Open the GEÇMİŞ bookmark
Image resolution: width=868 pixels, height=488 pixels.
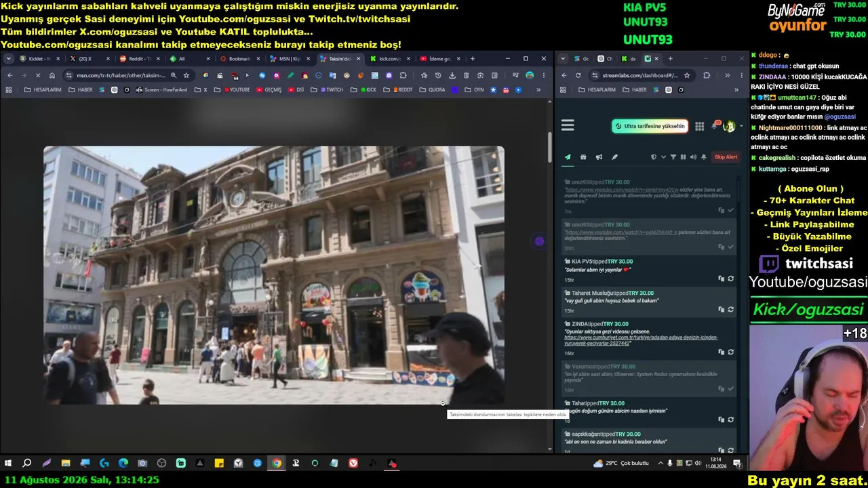coord(269,90)
